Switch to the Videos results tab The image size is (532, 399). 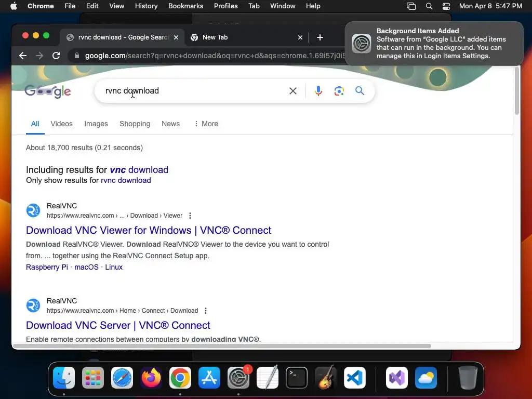point(61,124)
